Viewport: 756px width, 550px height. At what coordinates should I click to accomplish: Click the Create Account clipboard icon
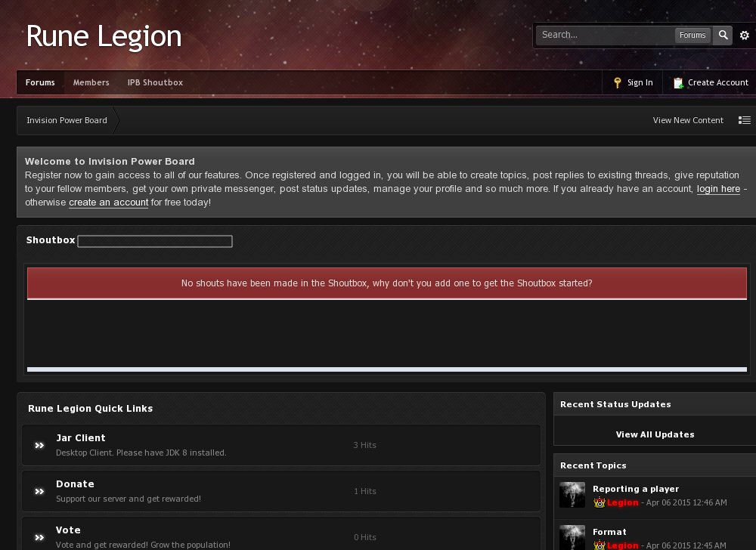pyautogui.click(x=678, y=83)
